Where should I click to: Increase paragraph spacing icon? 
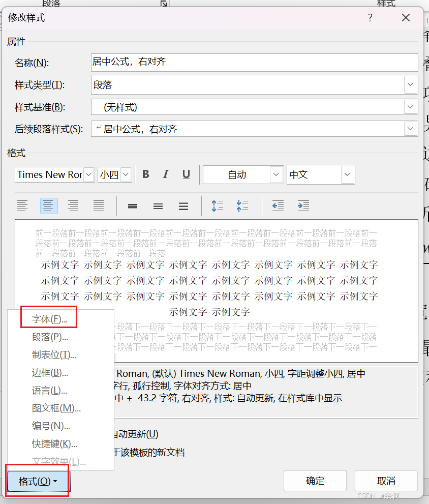click(x=217, y=205)
